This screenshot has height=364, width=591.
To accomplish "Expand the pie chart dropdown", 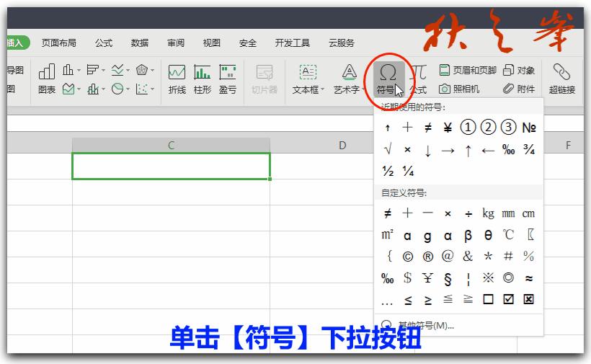I will click(128, 89).
